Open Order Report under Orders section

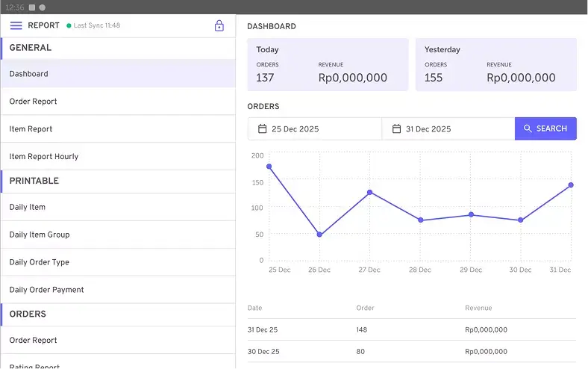pos(118,340)
